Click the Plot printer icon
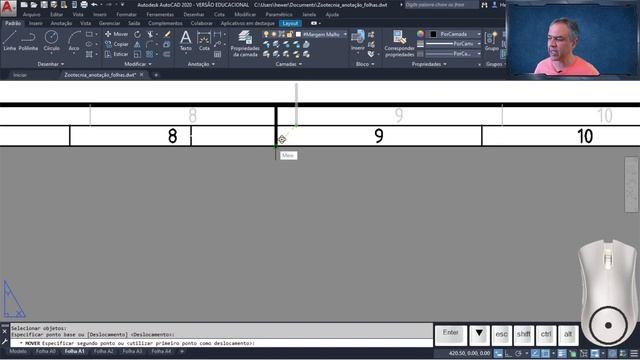Image resolution: width=640 pixels, height=360 pixels. click(84, 5)
